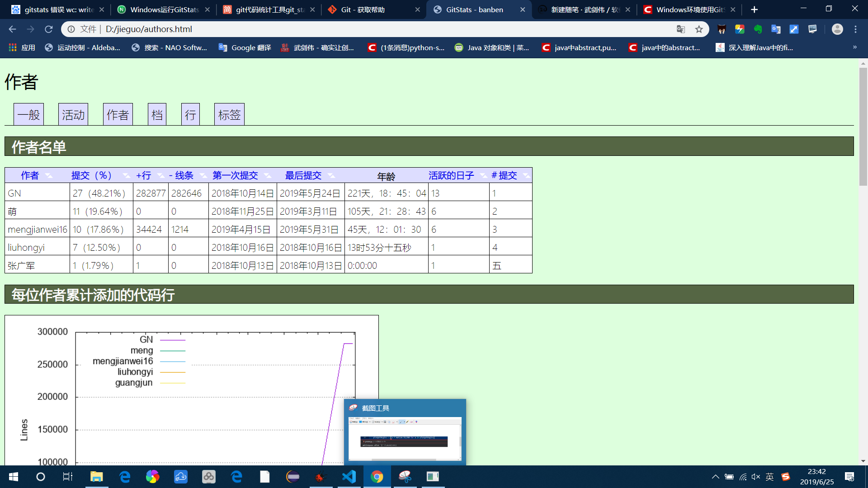Screen dimensions: 868x488
Task: Close the GitStats - banben tab
Action: click(x=523, y=9)
